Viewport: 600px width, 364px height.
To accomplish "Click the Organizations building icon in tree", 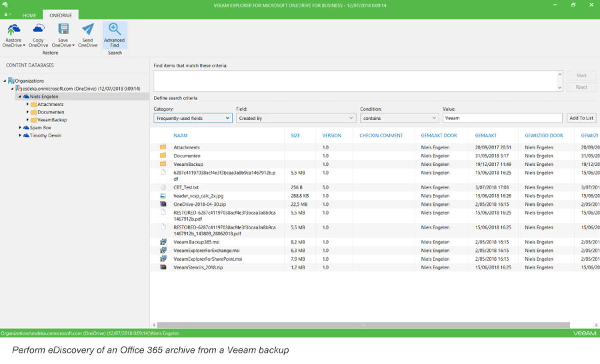I will click(11, 81).
